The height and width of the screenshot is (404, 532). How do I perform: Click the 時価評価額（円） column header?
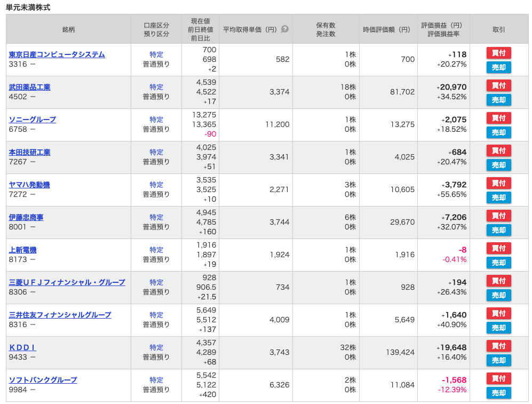tap(388, 29)
